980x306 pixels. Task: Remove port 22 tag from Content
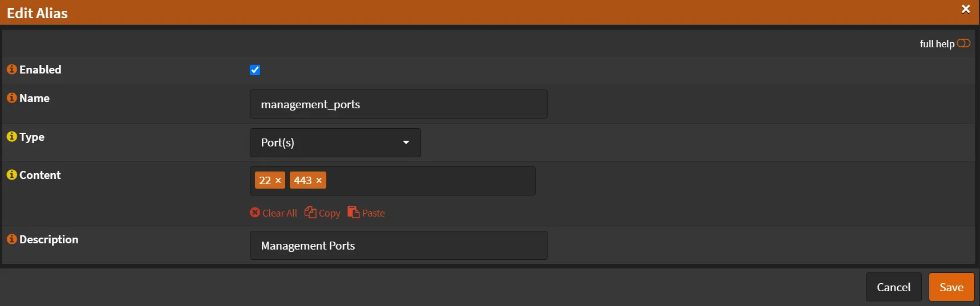point(278,181)
